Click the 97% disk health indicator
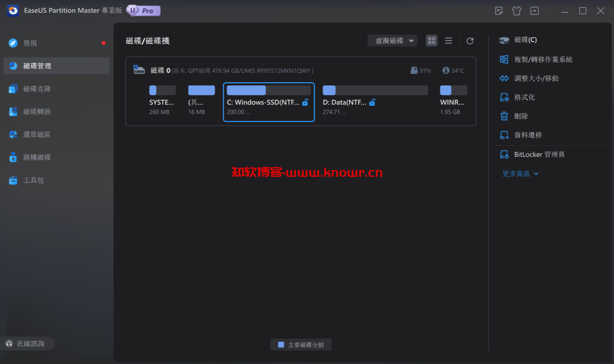 pyautogui.click(x=421, y=70)
